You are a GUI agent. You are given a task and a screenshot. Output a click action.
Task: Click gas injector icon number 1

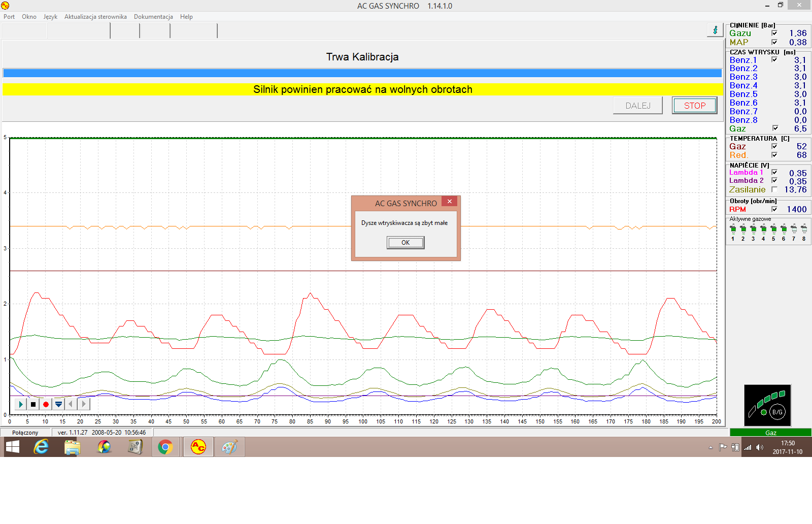[733, 229]
